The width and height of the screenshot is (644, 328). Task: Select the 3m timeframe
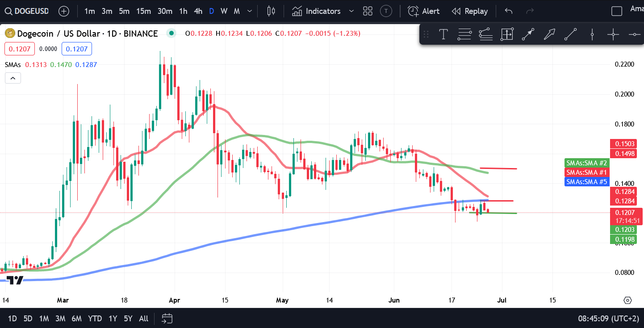tap(107, 11)
